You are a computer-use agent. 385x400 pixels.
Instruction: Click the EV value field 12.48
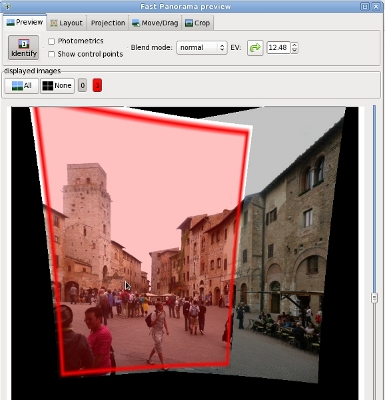pyautogui.click(x=278, y=48)
